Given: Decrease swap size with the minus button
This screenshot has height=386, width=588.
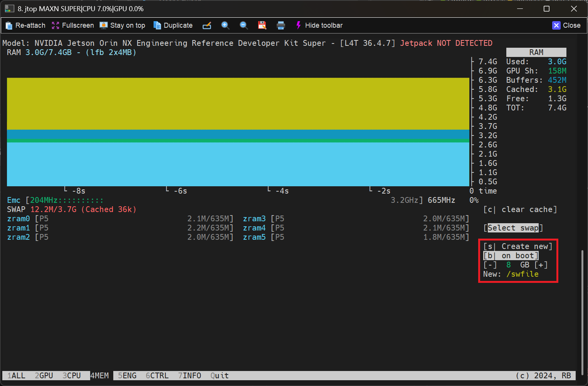Looking at the screenshot, I should tap(490, 265).
